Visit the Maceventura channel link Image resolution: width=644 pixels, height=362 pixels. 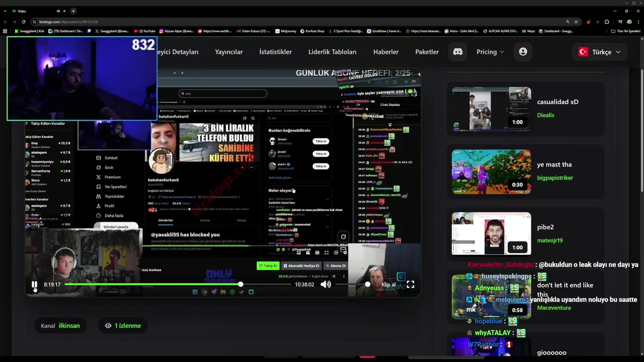(x=554, y=308)
